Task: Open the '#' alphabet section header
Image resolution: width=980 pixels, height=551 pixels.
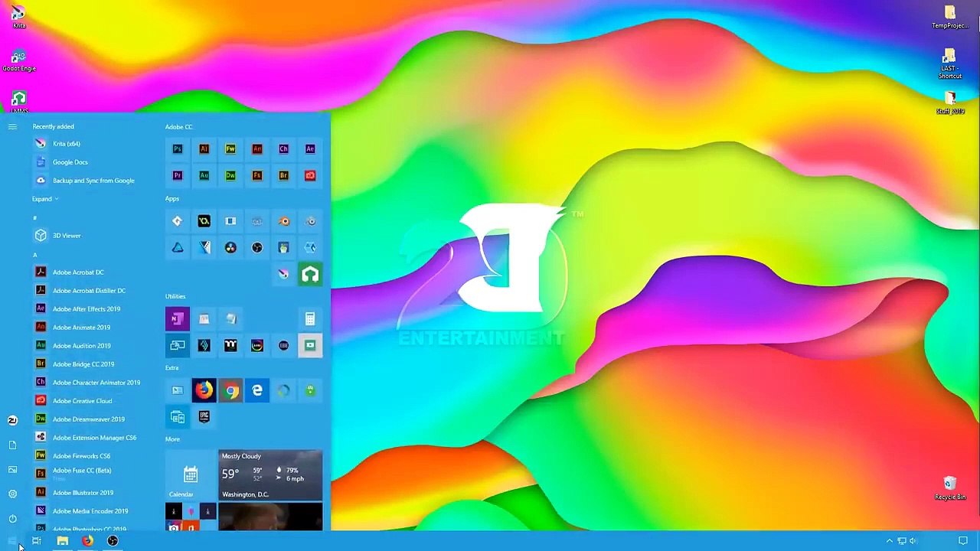Action: (x=34, y=218)
